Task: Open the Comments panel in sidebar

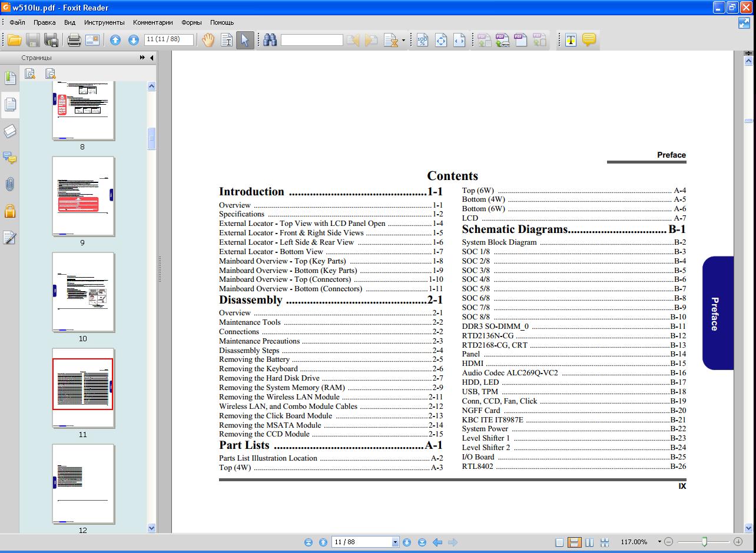Action: [9, 158]
